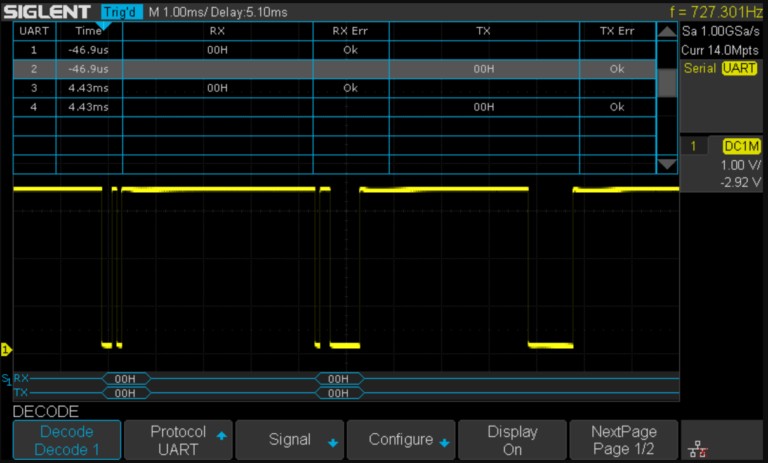Image resolution: width=768 pixels, height=463 pixels.
Task: Select the highlighted UART row 2
Action: point(334,69)
